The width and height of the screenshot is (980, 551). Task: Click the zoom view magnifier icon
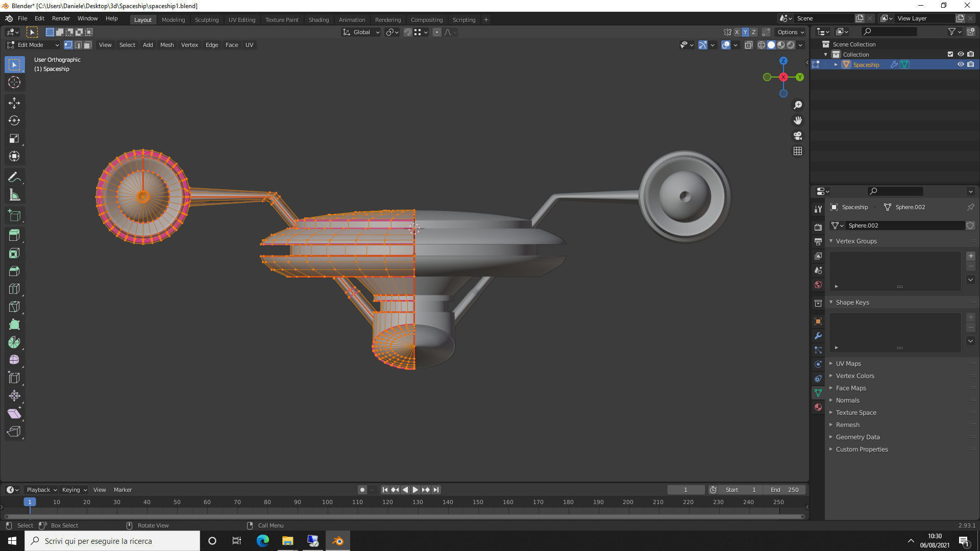point(798,105)
